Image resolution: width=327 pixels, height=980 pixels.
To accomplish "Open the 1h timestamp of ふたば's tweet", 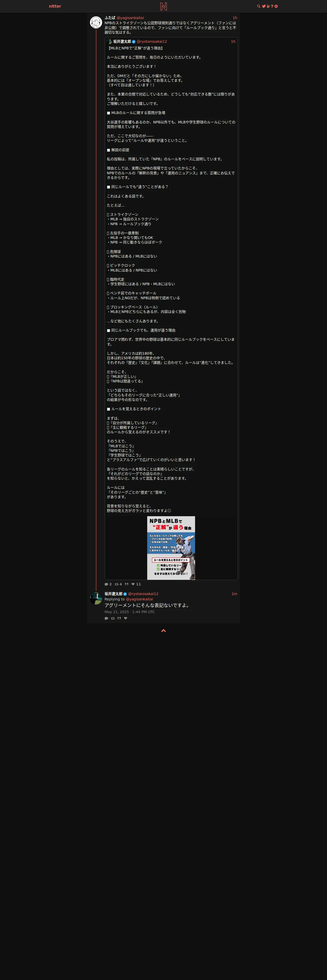I will point(235,18).
